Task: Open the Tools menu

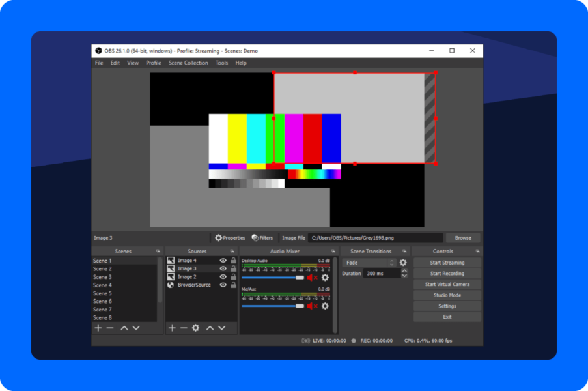Action: click(x=221, y=63)
